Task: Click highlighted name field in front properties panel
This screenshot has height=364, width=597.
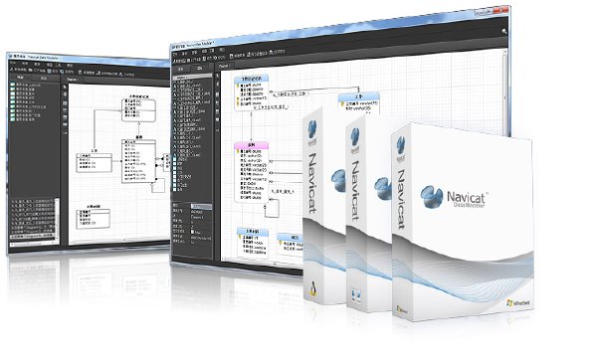Action: 201,207
